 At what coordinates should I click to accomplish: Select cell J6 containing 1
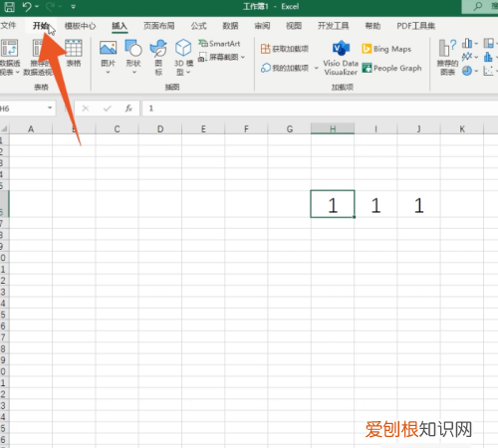418,204
